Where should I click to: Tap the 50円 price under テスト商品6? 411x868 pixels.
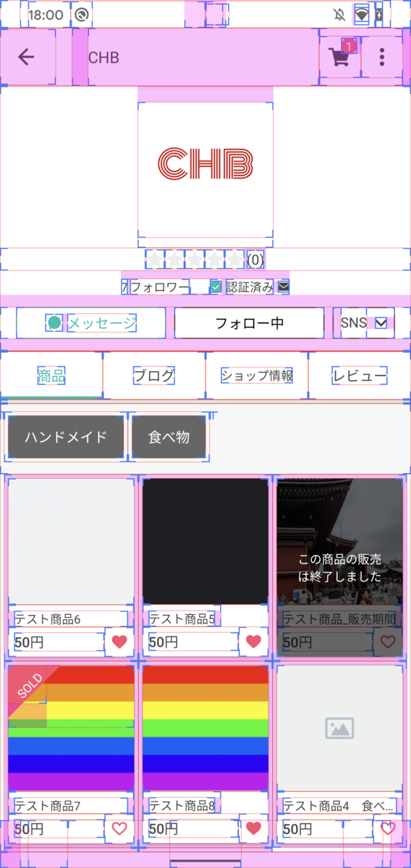29,642
